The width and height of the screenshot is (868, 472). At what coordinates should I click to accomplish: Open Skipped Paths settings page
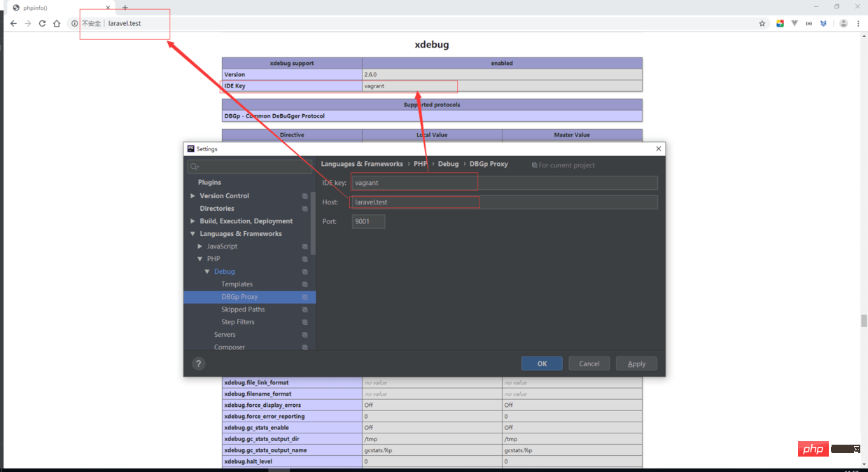point(243,310)
